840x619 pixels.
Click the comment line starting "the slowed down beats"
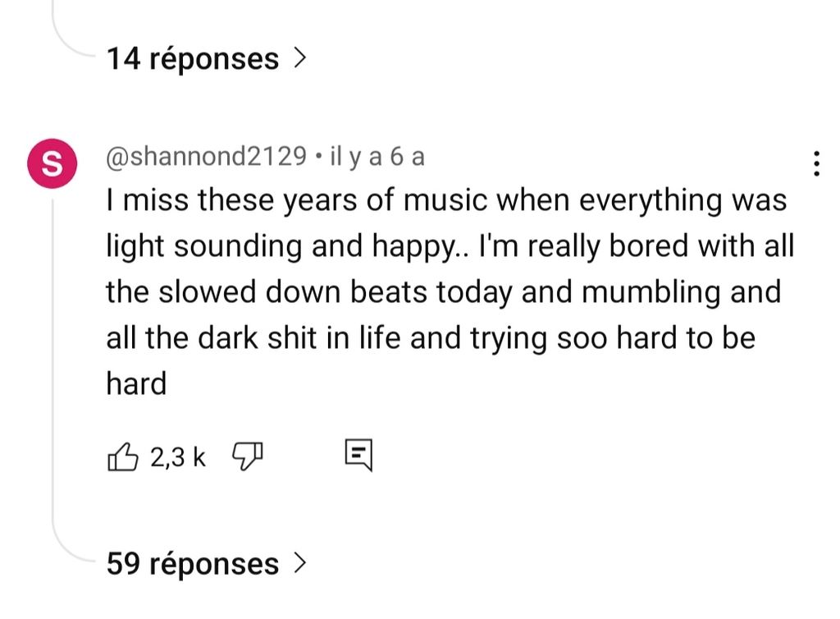(x=443, y=292)
